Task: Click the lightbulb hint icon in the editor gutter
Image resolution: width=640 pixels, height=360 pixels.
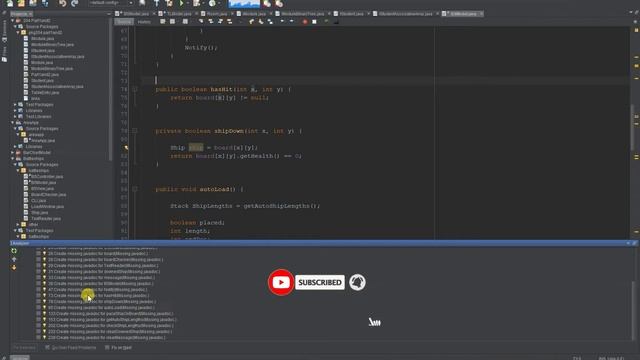Action: click(127, 147)
